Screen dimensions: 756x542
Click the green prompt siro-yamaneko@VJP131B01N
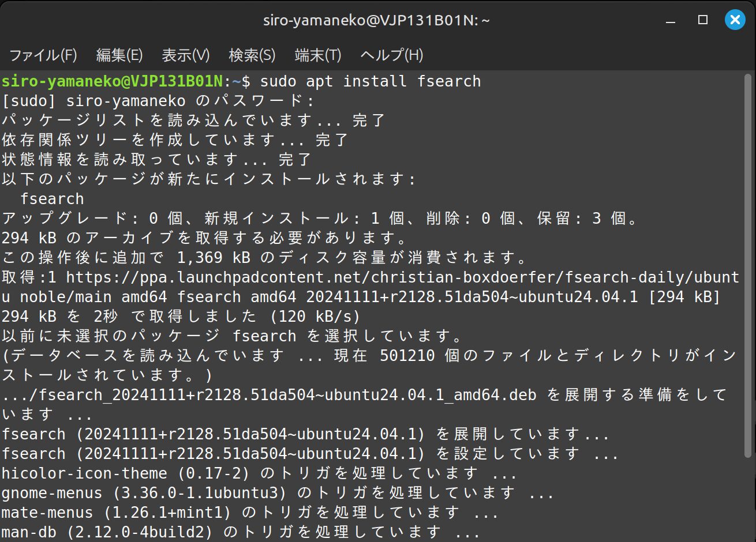[x=112, y=81]
